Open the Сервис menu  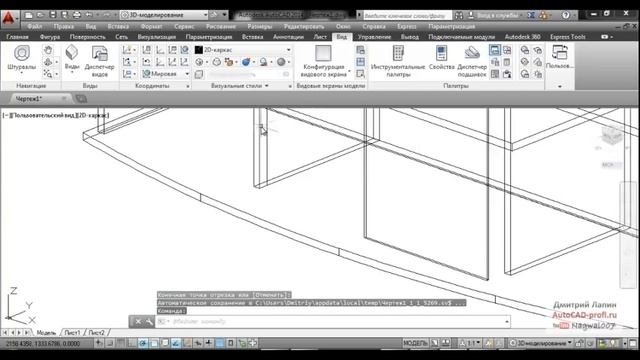click(184, 27)
